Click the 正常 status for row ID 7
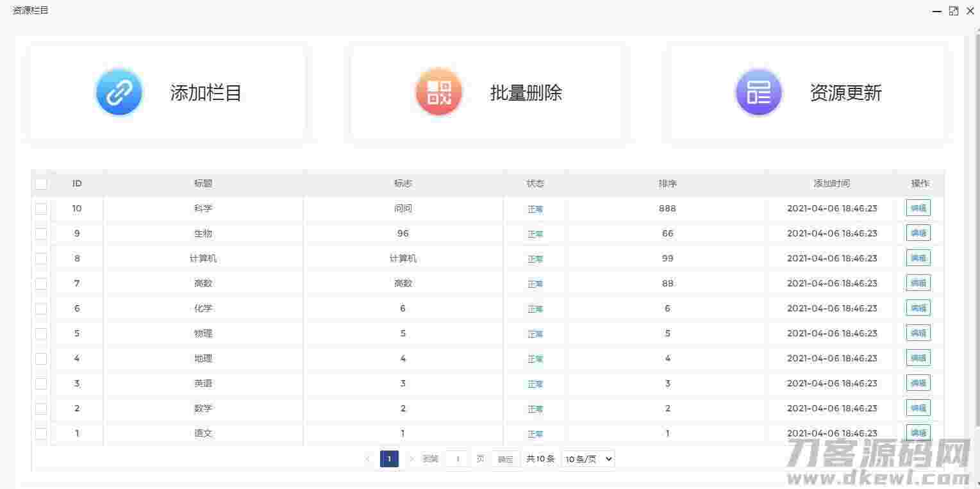This screenshot has height=489, width=980. [x=535, y=284]
